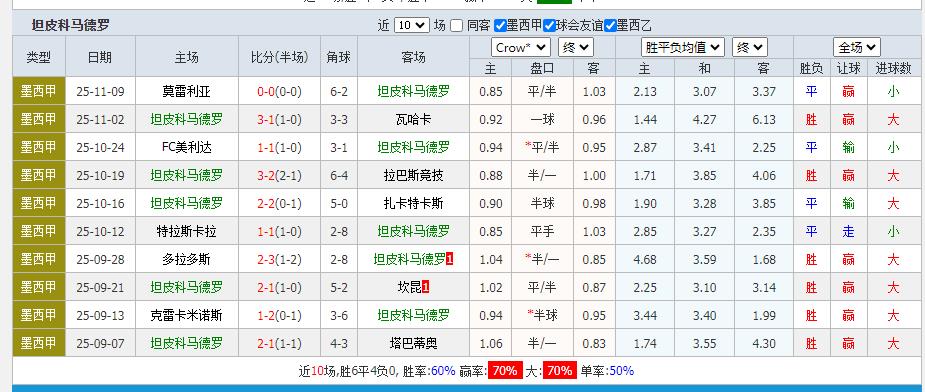Click the 比分(半场) column header
The width and height of the screenshot is (925, 392).
click(x=280, y=57)
